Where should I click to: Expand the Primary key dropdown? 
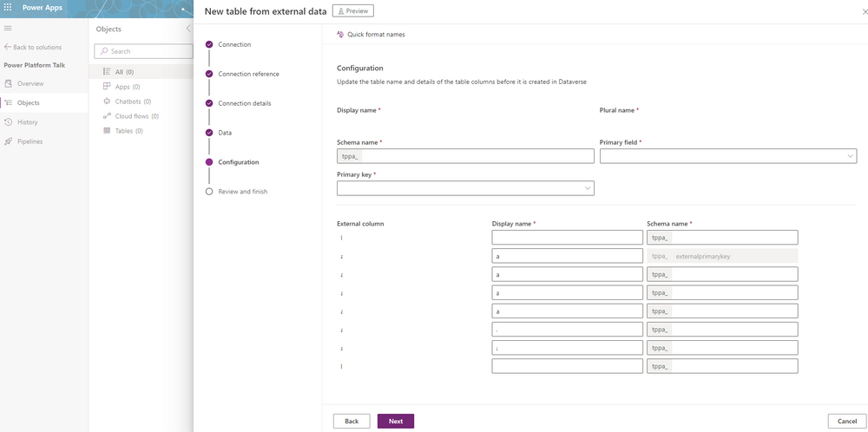465,188
